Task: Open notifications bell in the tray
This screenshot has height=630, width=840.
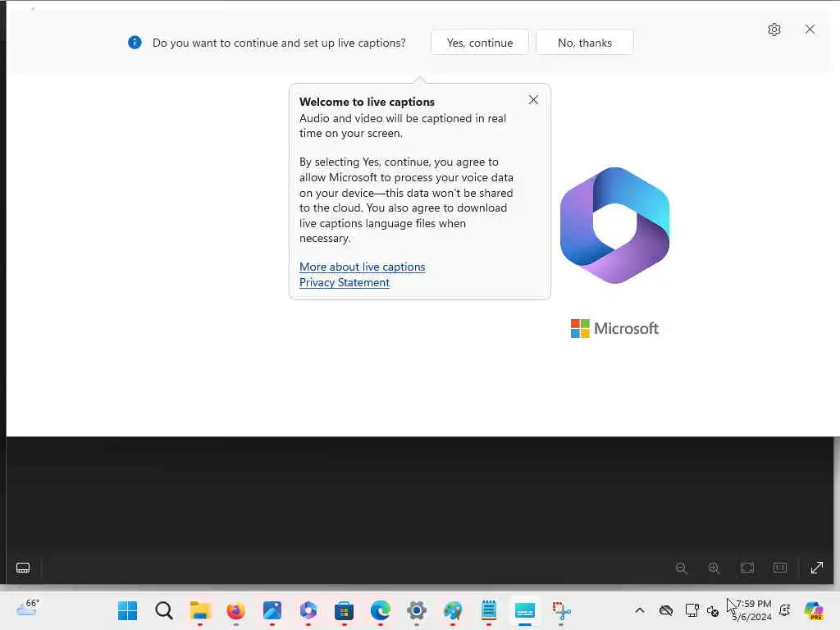Action: [785, 610]
